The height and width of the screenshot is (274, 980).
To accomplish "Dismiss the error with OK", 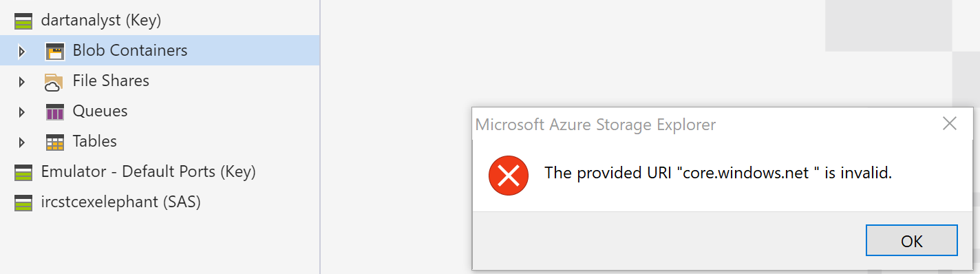I will point(911,241).
